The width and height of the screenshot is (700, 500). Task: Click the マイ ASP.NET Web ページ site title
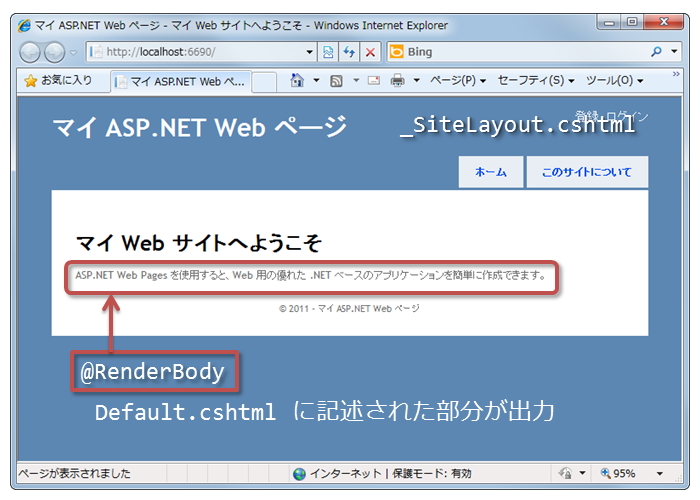(x=200, y=127)
